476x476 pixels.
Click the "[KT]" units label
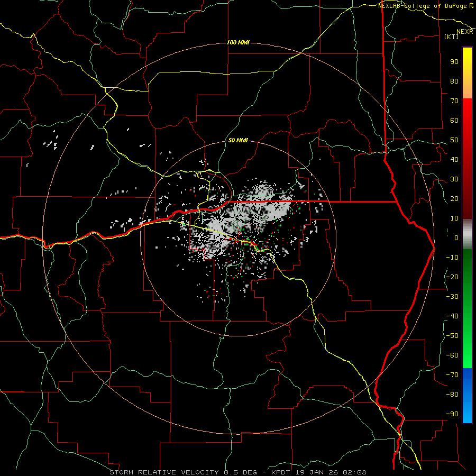click(x=452, y=36)
